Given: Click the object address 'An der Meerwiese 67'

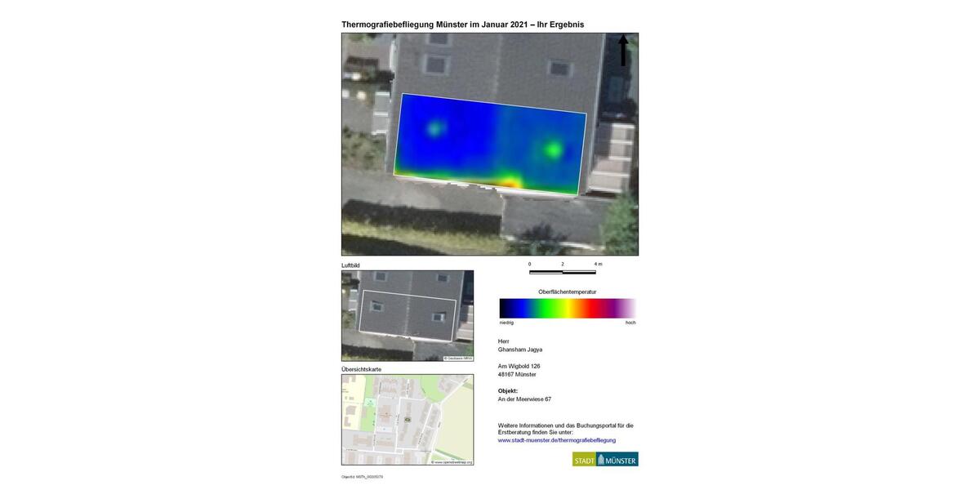Looking at the screenshot, I should click(524, 399).
